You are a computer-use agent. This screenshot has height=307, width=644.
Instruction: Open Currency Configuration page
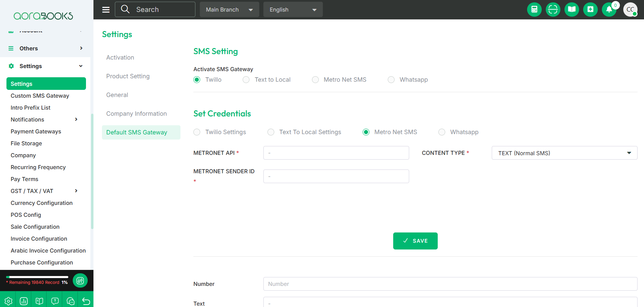tap(41, 203)
